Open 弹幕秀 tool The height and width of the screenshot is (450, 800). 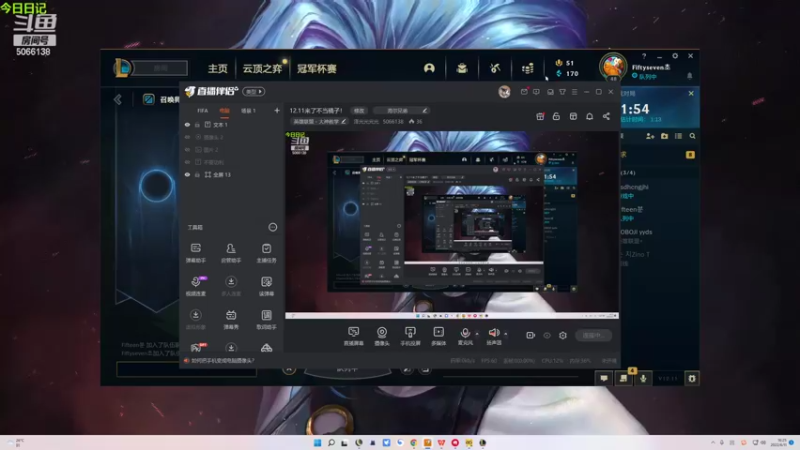click(x=231, y=319)
